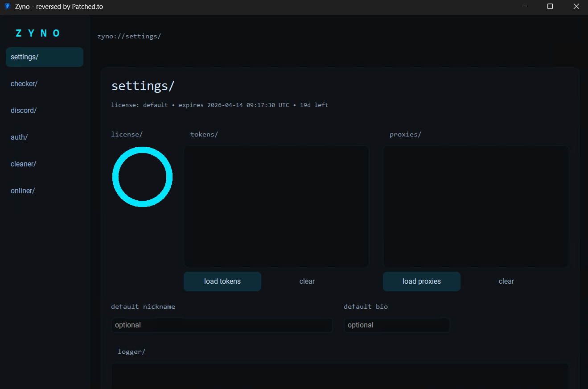Image resolution: width=588 pixels, height=389 pixels.
Task: Clear the tokens list
Action: 307,281
